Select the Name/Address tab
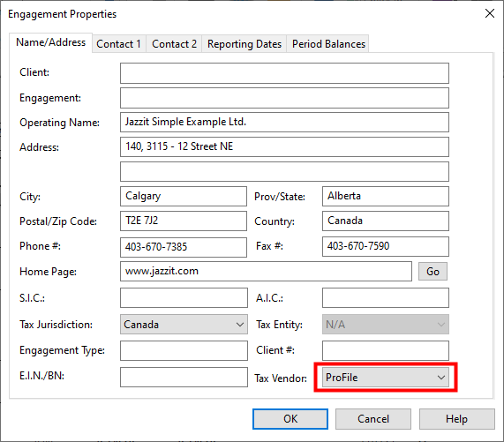The height and width of the screenshot is (442, 504). pyautogui.click(x=51, y=42)
